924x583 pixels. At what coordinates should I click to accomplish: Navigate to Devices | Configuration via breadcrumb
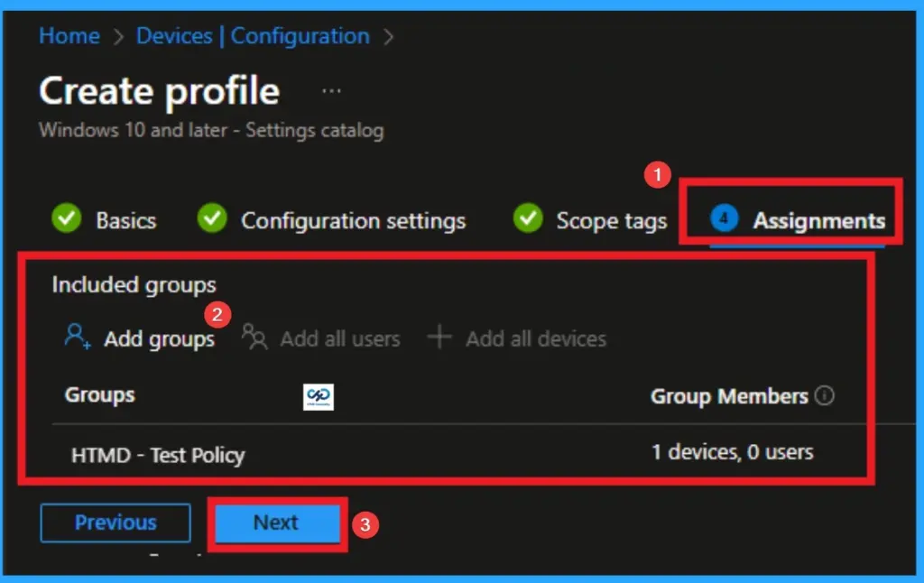[253, 36]
